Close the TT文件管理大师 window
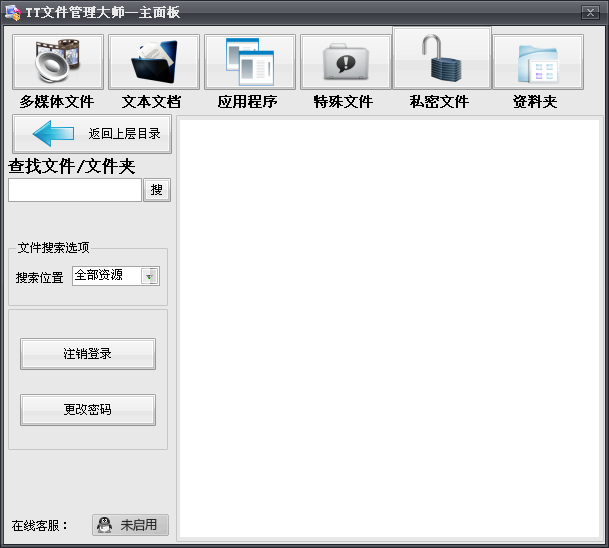The width and height of the screenshot is (609, 548). [x=590, y=12]
